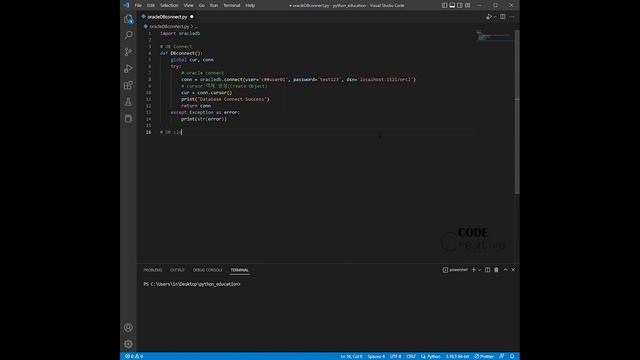Change end of line sequence CRLF
Screen dimensions: 640x360
411,356
